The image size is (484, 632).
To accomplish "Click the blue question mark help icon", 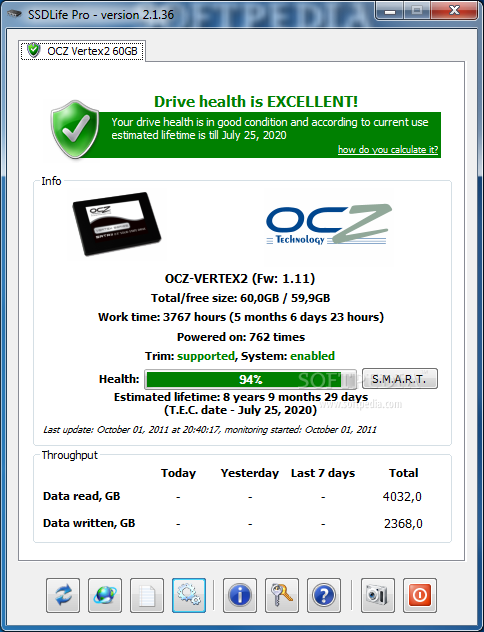I will click(x=324, y=595).
